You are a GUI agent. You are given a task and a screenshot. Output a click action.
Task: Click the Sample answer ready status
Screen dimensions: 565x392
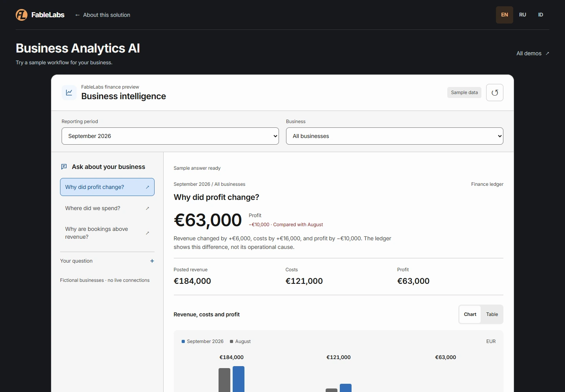197,168
